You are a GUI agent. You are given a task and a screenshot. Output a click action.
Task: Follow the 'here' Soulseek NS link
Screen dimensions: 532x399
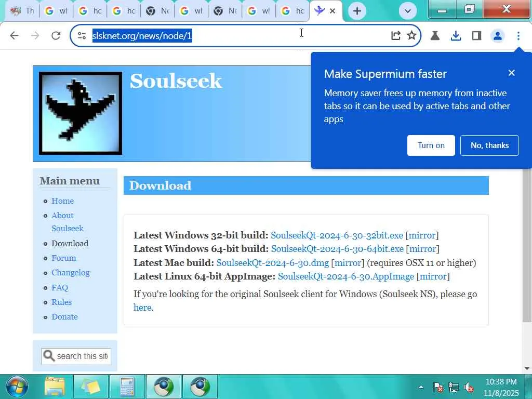[142, 308]
